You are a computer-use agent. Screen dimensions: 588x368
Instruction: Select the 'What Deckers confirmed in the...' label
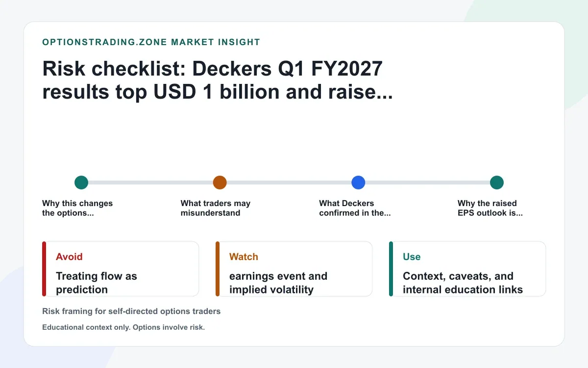[355, 208]
